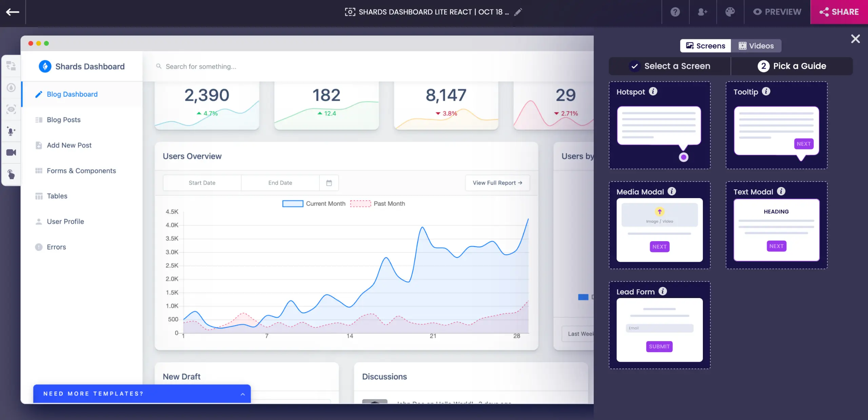Open Blog Posts in sidebar

82,120
